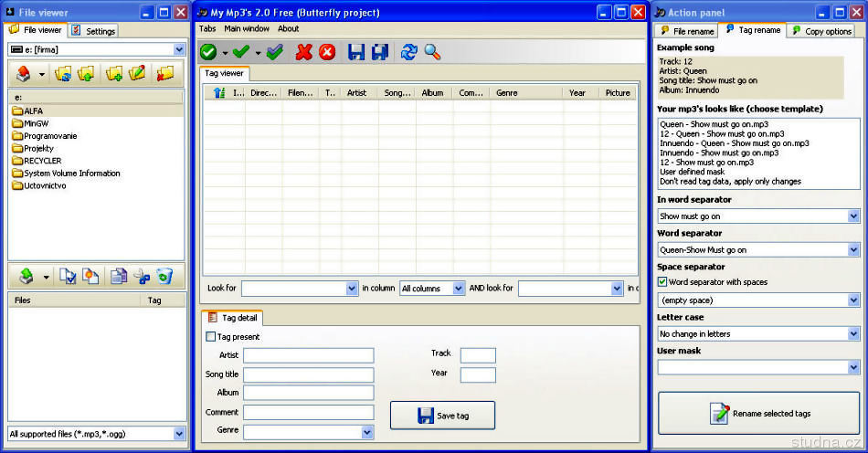Click the documents icon with orange dot
The height and width of the screenshot is (453, 868).
[90, 276]
